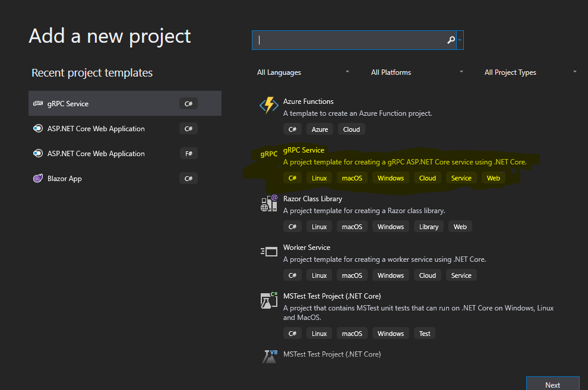Image resolution: width=588 pixels, height=390 pixels.
Task: Open the All Platforms dropdown
Action: click(416, 72)
